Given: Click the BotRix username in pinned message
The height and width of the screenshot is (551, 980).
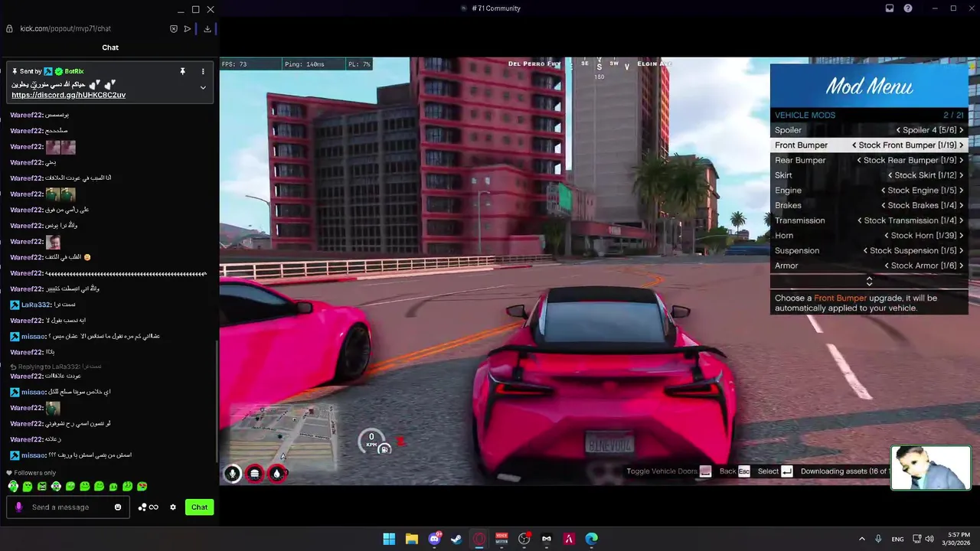Looking at the screenshot, I should coord(74,71).
